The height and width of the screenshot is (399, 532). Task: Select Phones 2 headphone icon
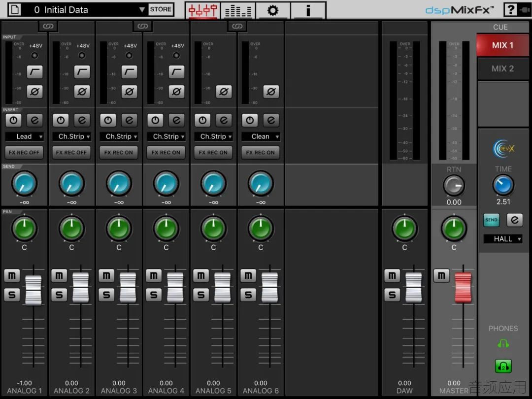(503, 366)
